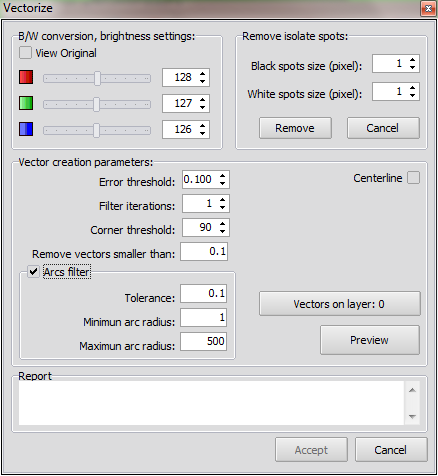The height and width of the screenshot is (476, 438).
Task: Click the blue channel color swatch
Action: 26,129
